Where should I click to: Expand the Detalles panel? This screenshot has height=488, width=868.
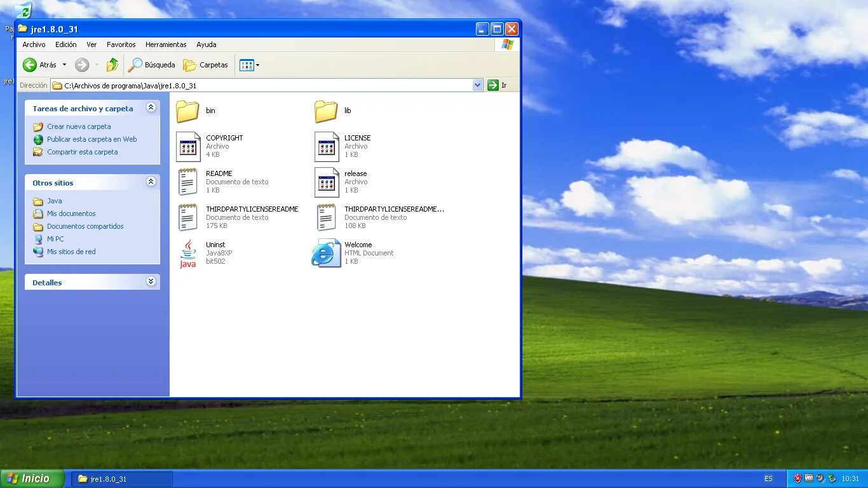coord(151,281)
